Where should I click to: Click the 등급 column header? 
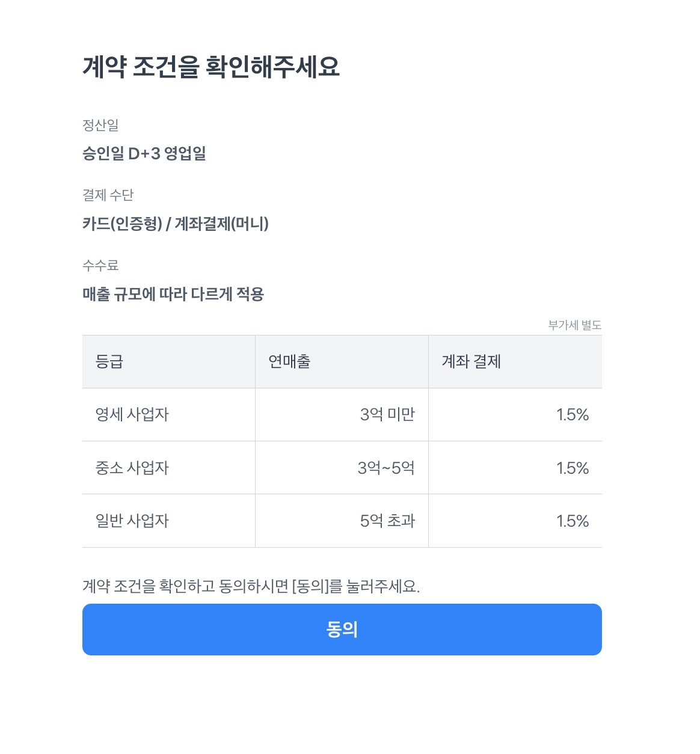(x=109, y=361)
